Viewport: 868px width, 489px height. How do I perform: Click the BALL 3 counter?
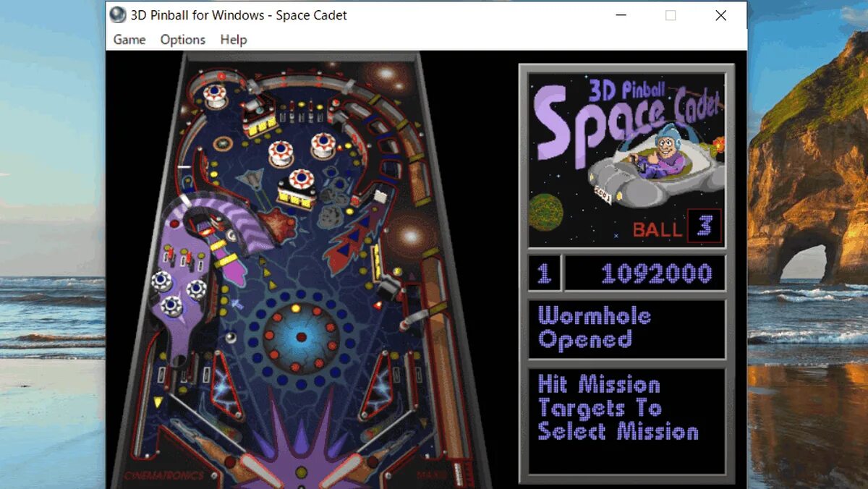click(x=676, y=228)
